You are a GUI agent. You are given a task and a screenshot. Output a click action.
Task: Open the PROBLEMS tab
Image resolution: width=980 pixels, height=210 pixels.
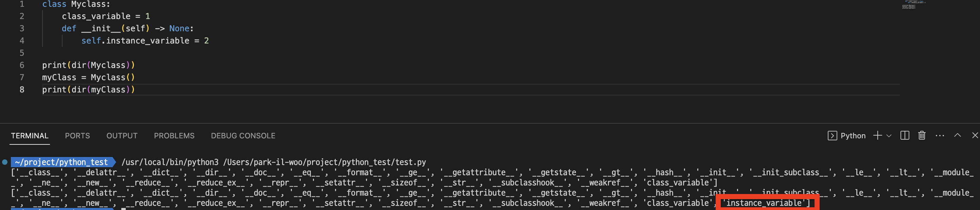pos(174,136)
